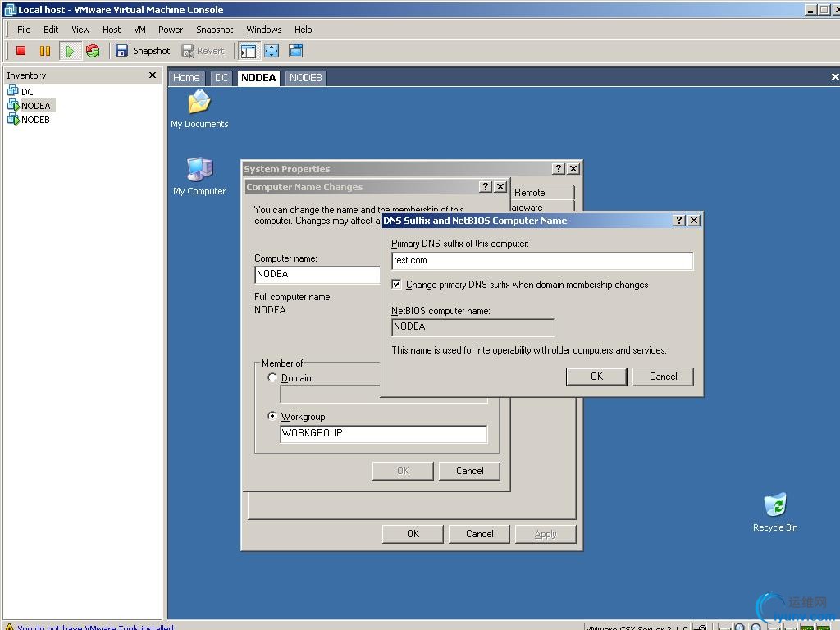This screenshot has width=840, height=630.
Task: Click the Computer name field containing NODEA
Action: click(x=317, y=274)
